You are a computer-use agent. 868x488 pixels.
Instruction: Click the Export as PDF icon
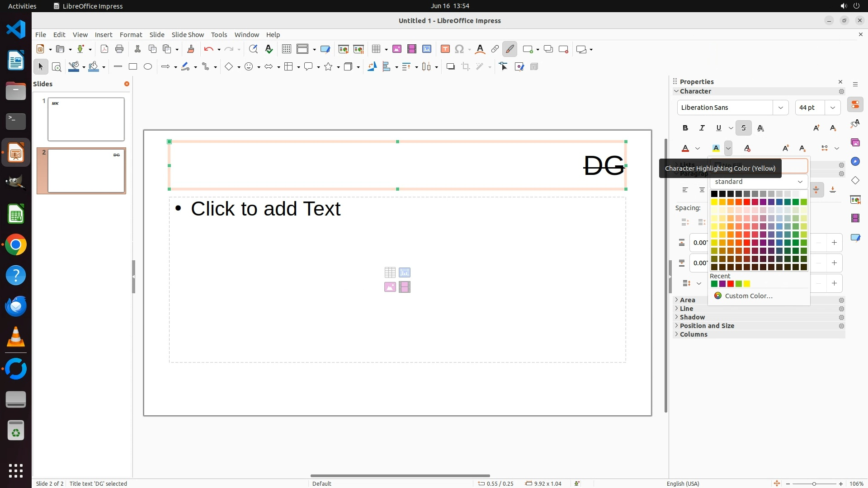(x=104, y=49)
